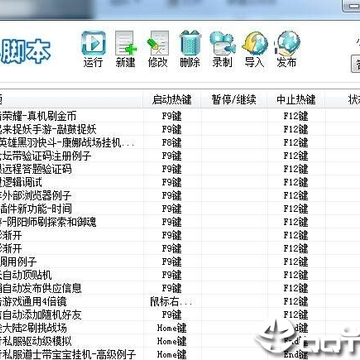The image size is (360, 360).
Task: Select the 大陆2刷挑战场 row
Action: pyautogui.click(x=180, y=328)
